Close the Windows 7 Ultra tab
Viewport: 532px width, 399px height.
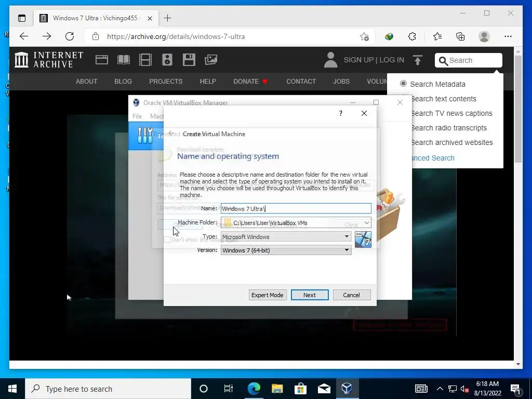pos(150,18)
